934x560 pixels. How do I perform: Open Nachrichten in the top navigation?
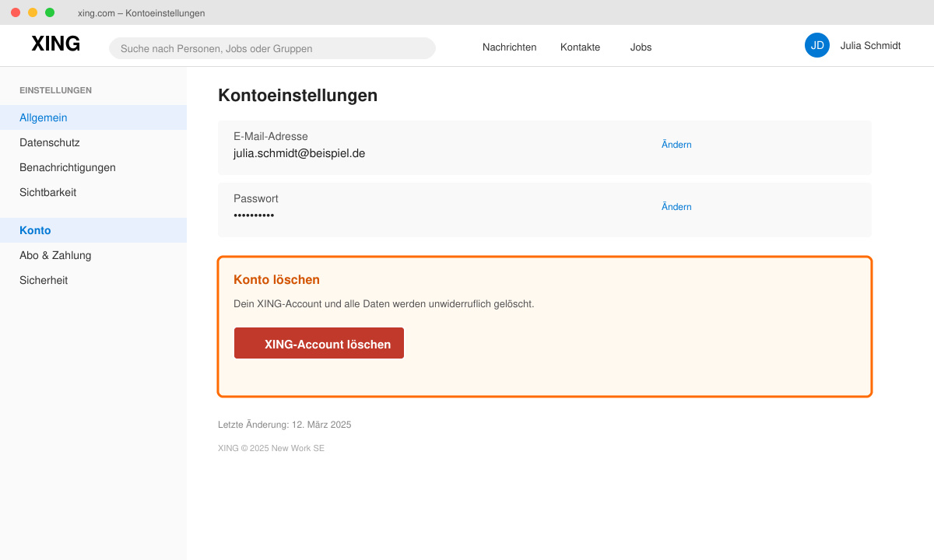click(509, 47)
